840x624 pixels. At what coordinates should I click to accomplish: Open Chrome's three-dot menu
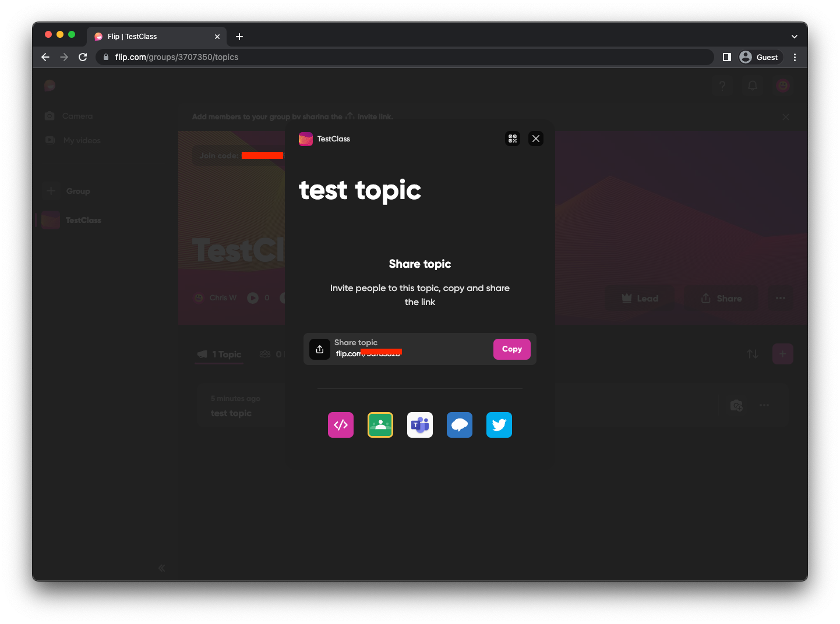point(795,57)
